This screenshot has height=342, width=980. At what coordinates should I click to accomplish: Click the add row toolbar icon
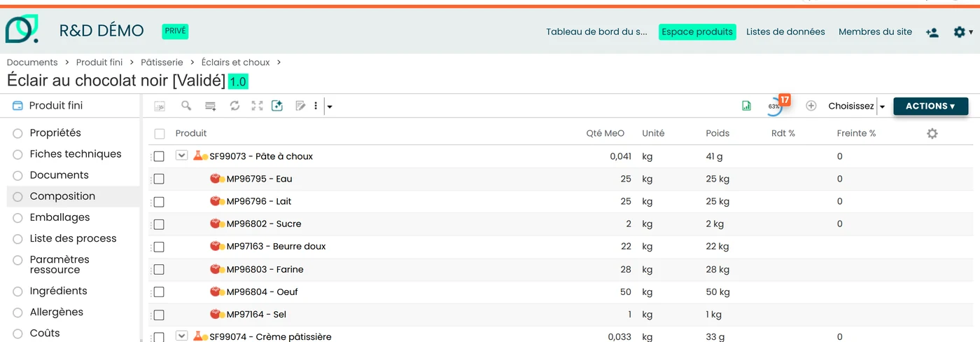pos(210,106)
